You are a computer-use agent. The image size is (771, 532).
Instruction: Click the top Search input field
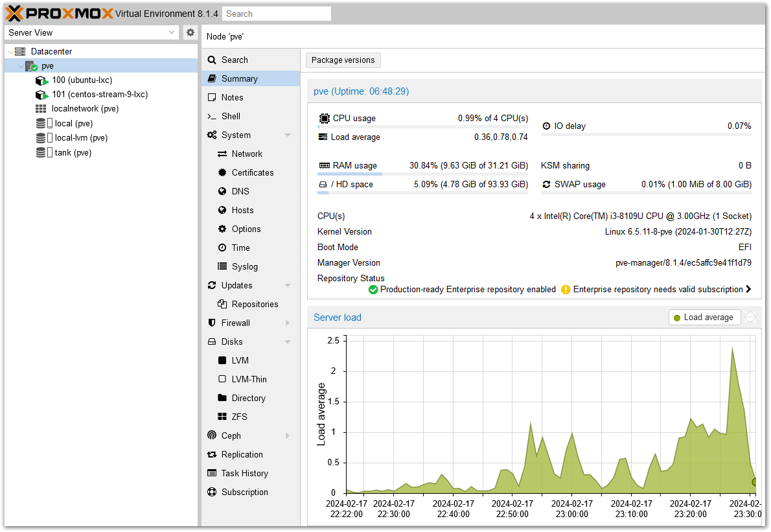click(x=276, y=14)
